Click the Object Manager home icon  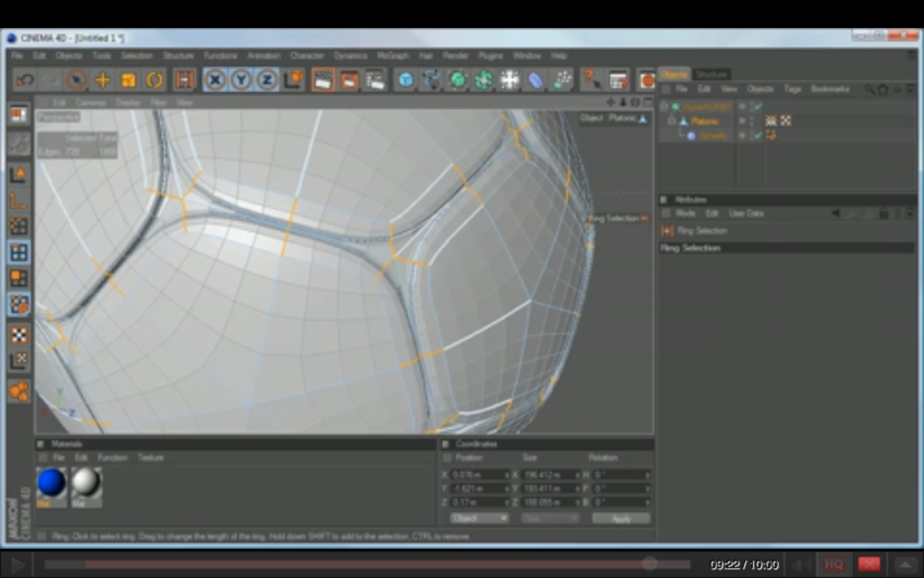point(882,90)
